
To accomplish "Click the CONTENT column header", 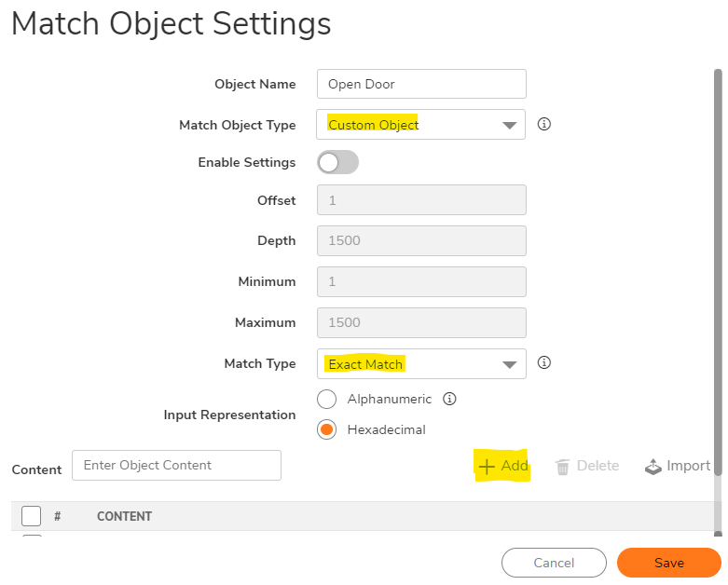I will [124, 516].
